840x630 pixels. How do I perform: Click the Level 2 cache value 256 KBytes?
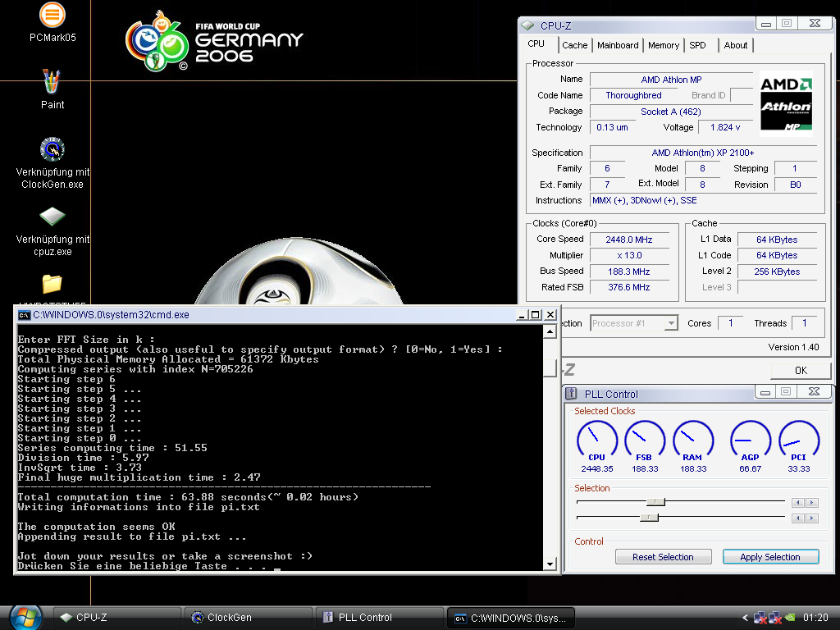pos(777,272)
